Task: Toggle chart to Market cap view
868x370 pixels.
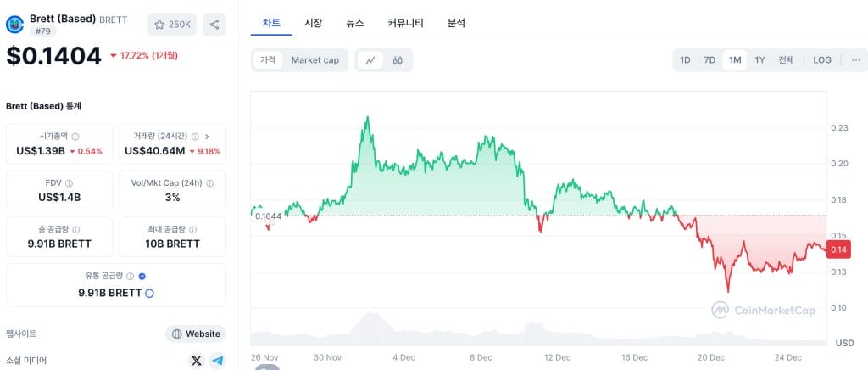Action: (315, 60)
